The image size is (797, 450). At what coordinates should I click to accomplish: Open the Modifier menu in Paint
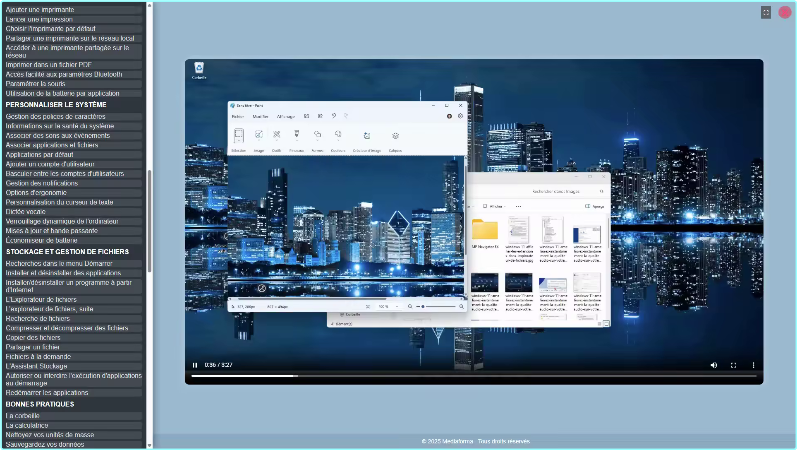click(260, 116)
